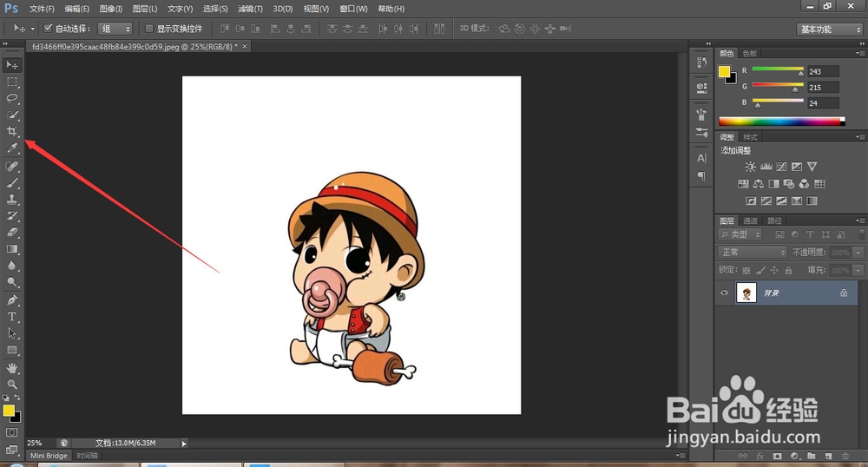Toggle lock transparent pixels
The image size is (868, 467).
tap(746, 270)
